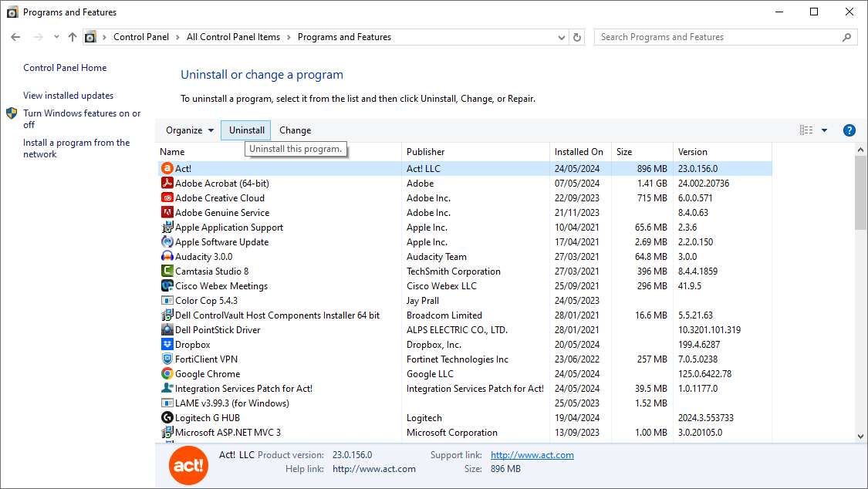Open the www.act.com support link
868x489 pixels.
click(x=532, y=455)
